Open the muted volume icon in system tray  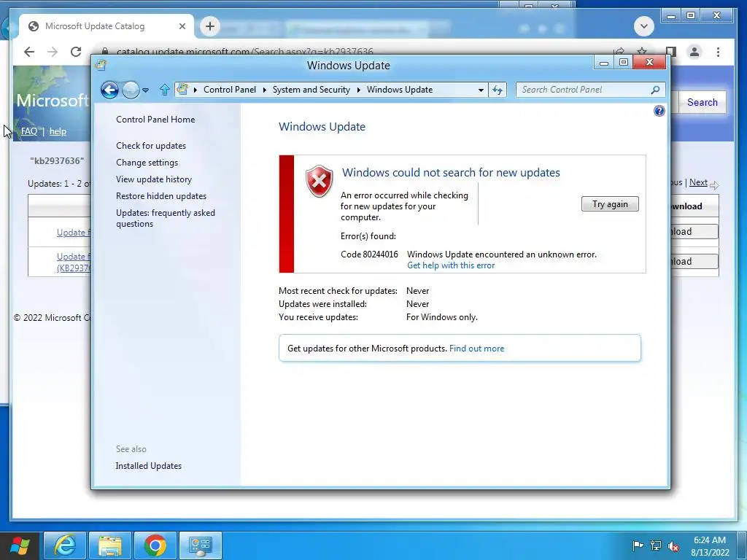pyautogui.click(x=673, y=545)
